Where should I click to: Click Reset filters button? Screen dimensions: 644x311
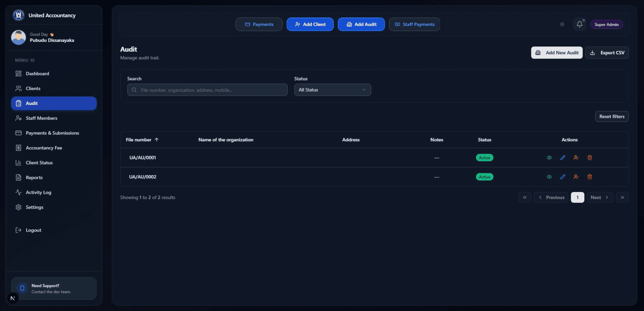point(612,116)
